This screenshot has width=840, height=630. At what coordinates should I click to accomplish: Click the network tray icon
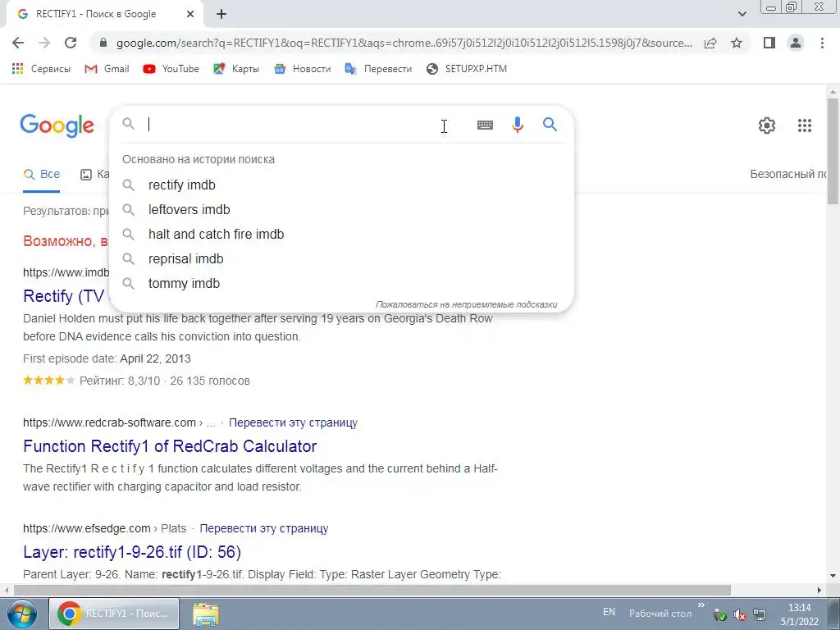[759, 615]
